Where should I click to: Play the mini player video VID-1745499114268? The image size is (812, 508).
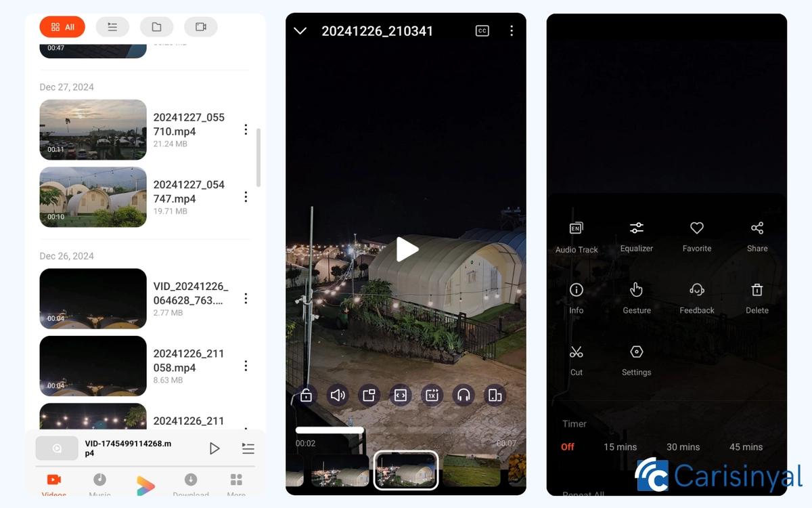215,448
